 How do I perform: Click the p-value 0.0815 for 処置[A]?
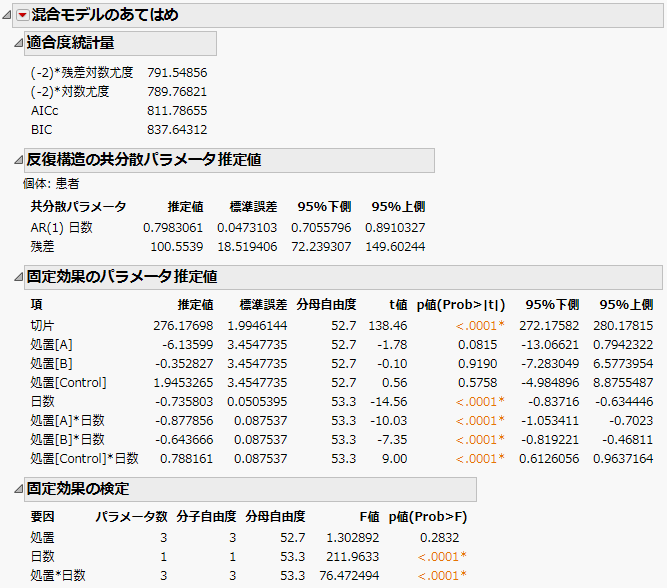point(477,345)
